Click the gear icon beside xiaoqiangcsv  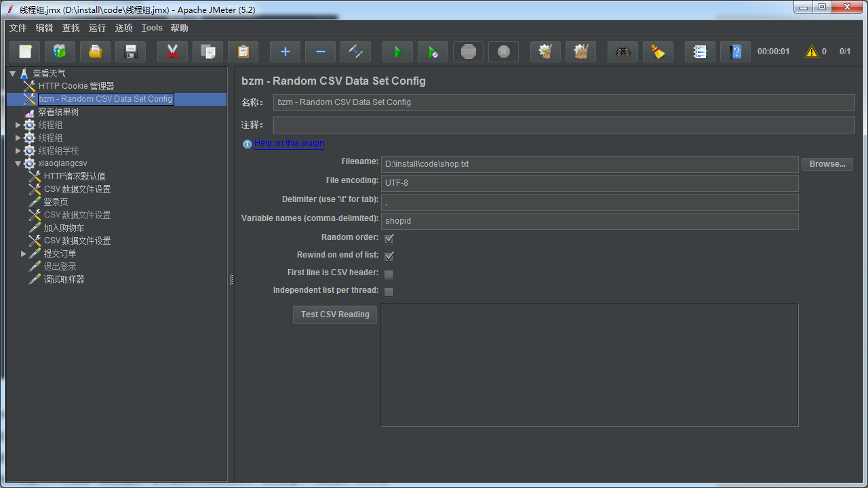(30, 163)
